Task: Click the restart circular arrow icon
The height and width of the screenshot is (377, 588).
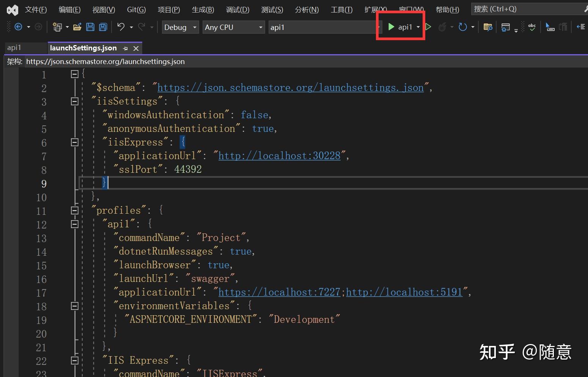Action: pyautogui.click(x=462, y=27)
